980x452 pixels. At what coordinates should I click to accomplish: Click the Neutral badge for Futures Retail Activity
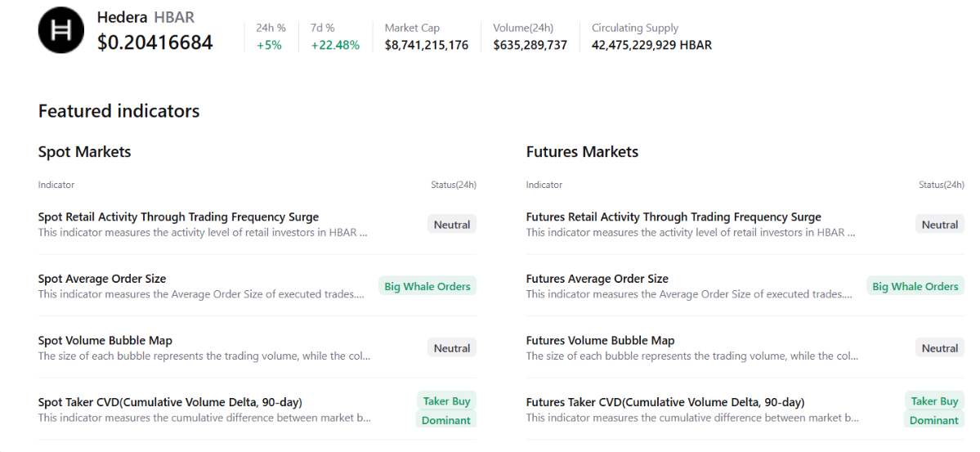pos(940,225)
